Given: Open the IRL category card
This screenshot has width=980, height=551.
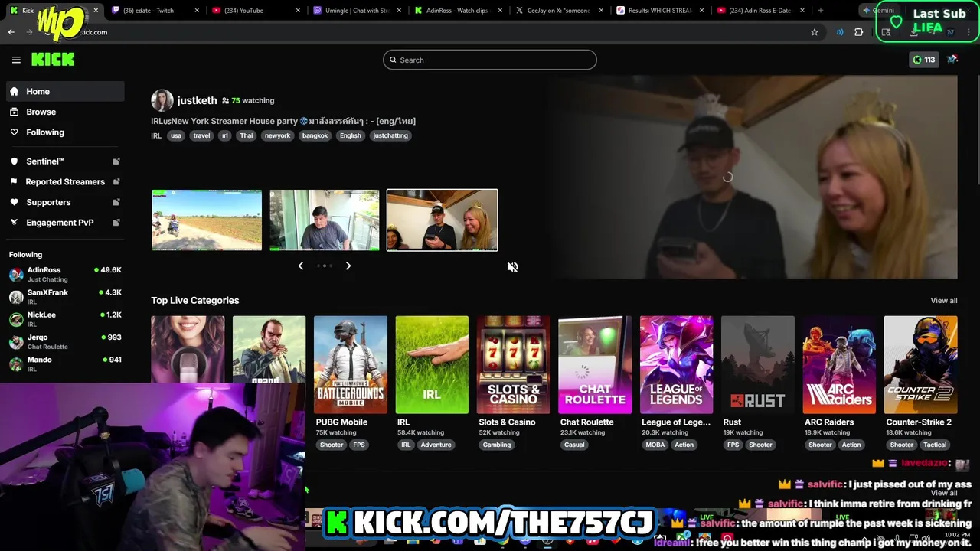Looking at the screenshot, I should coord(432,365).
